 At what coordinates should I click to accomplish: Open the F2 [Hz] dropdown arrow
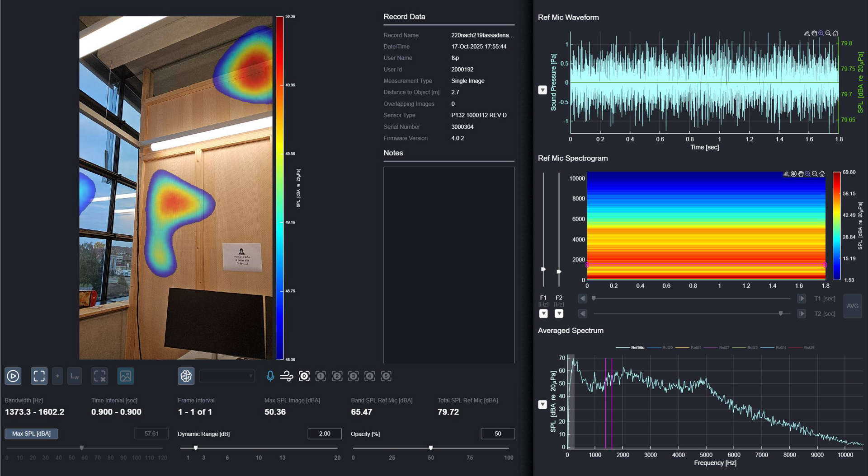tap(559, 313)
